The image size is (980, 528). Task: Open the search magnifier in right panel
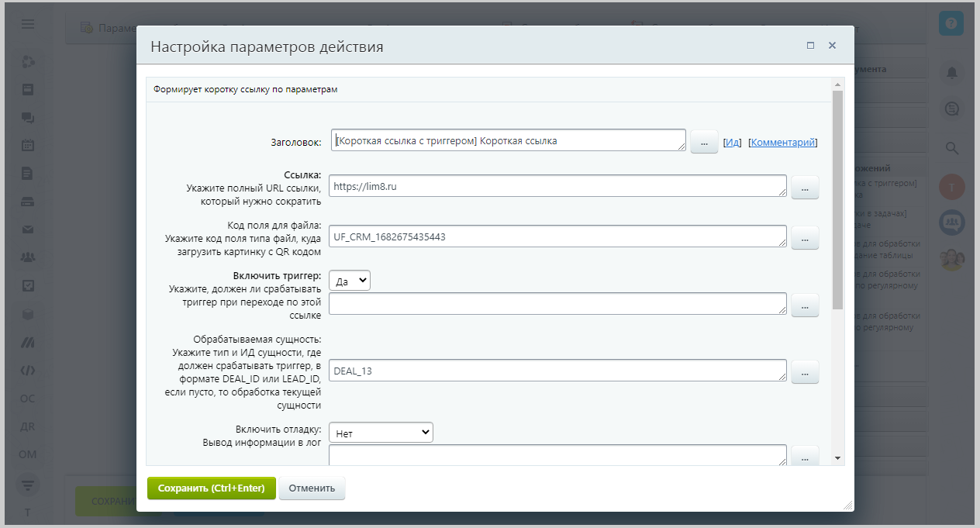951,147
